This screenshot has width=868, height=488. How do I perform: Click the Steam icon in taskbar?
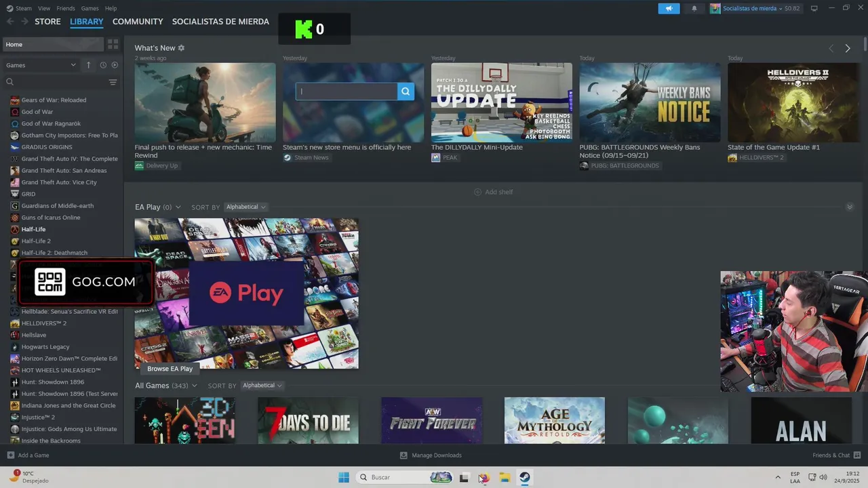tap(525, 477)
